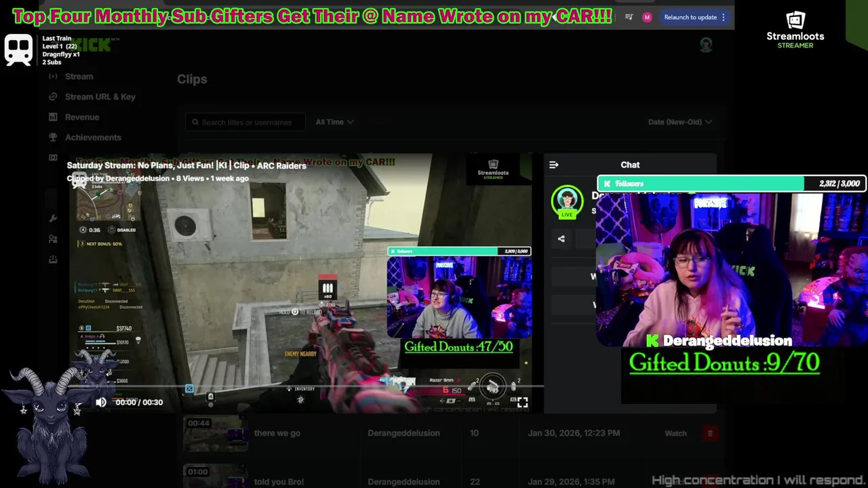Open the Revenue sidebar item
This screenshot has height=488, width=868.
82,117
